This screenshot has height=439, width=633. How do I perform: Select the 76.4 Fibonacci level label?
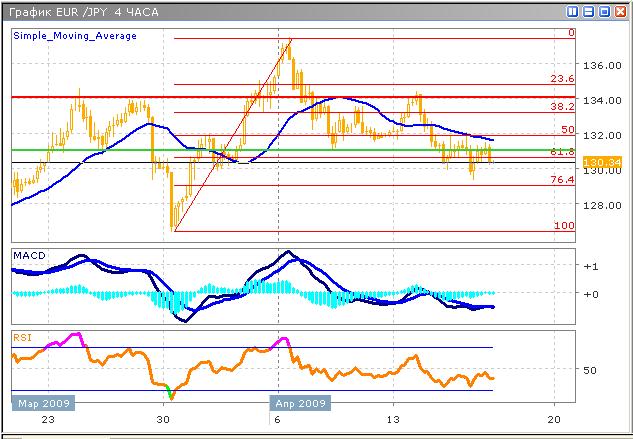click(x=561, y=179)
